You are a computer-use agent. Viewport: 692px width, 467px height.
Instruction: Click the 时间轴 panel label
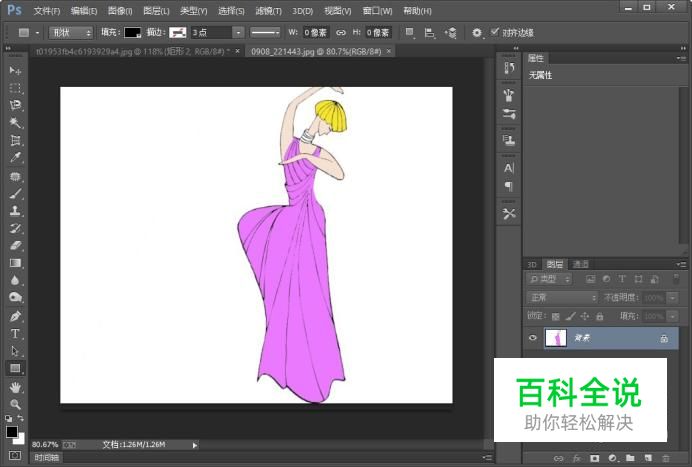(46, 457)
